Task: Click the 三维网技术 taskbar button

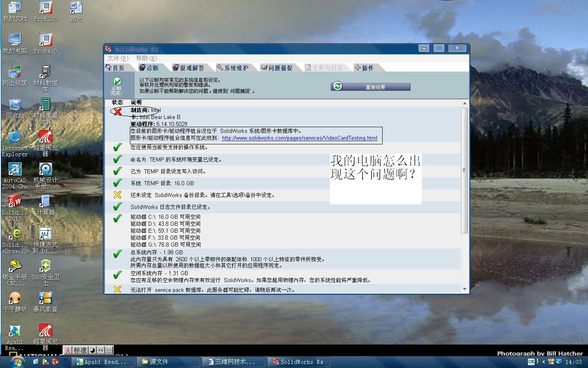Action: (x=233, y=362)
